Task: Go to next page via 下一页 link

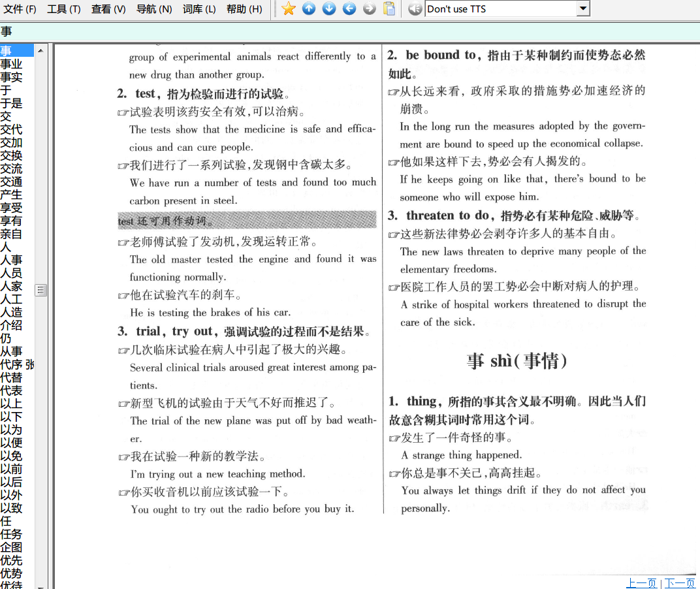Action: [x=680, y=582]
